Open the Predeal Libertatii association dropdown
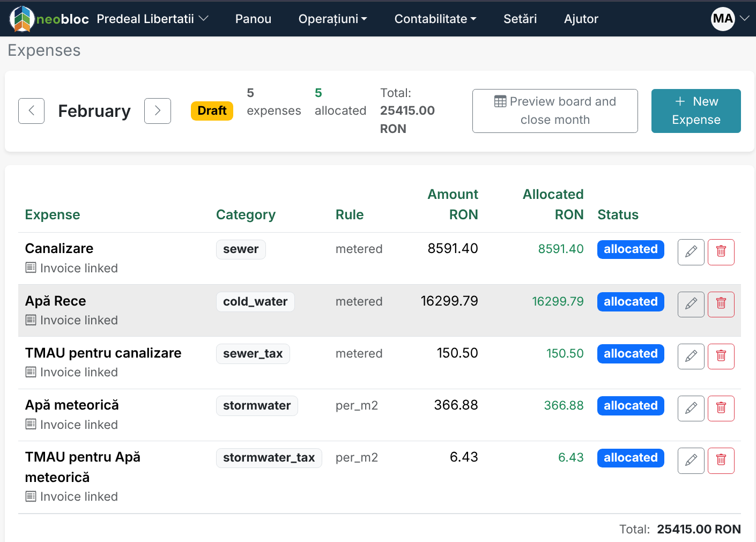Image resolution: width=756 pixels, height=542 pixels. [152, 19]
